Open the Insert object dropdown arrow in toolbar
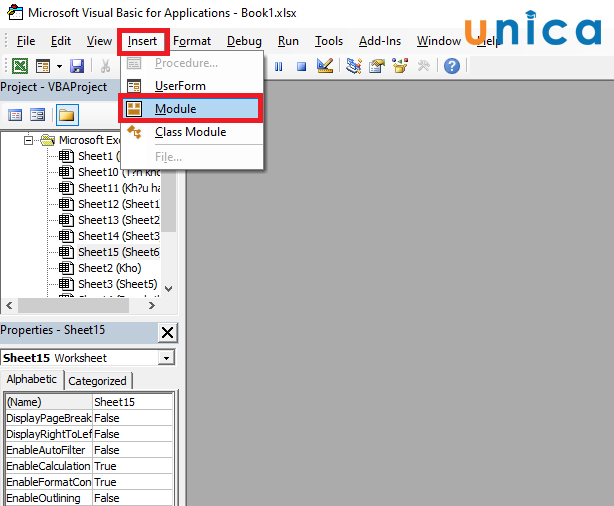Screen dimensions: 614x506 (59, 66)
